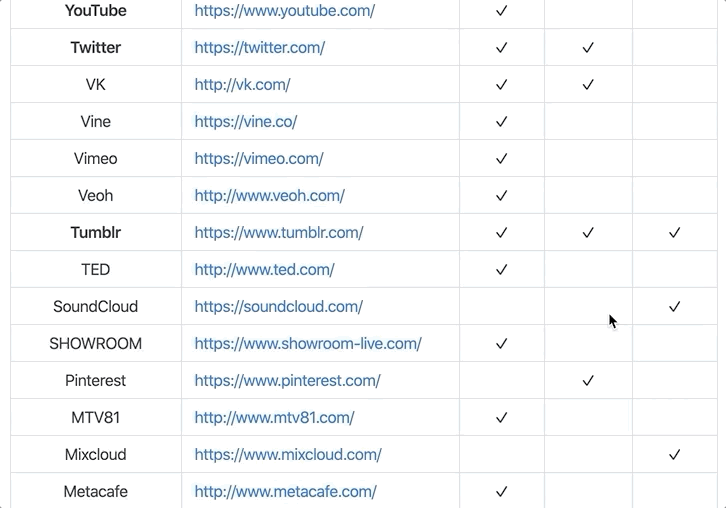The height and width of the screenshot is (508, 726).
Task: Visit the metacafe.com link
Action: click(285, 492)
